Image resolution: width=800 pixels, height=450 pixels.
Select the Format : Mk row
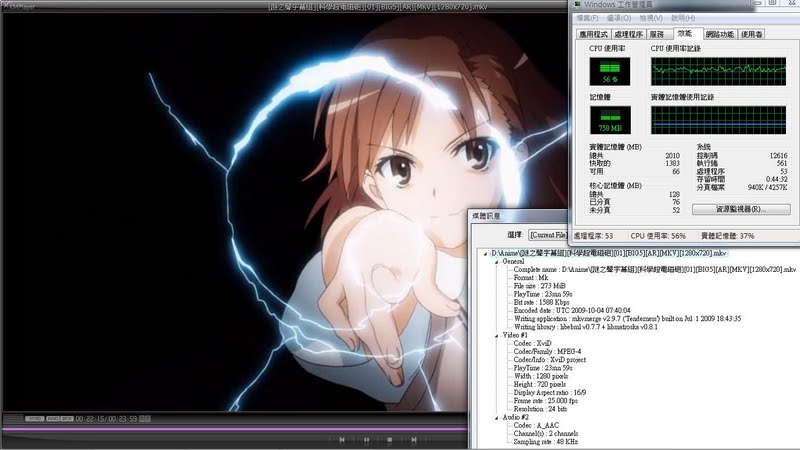(x=531, y=278)
